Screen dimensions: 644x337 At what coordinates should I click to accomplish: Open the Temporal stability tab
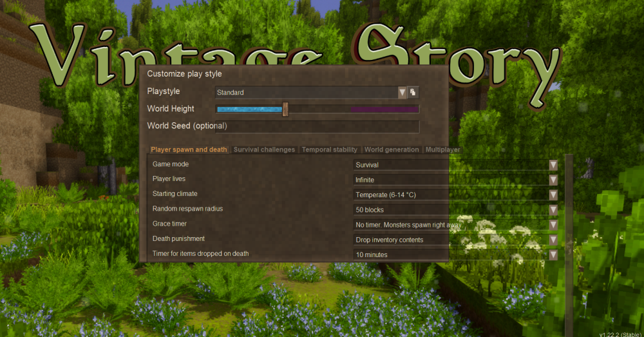click(x=329, y=149)
